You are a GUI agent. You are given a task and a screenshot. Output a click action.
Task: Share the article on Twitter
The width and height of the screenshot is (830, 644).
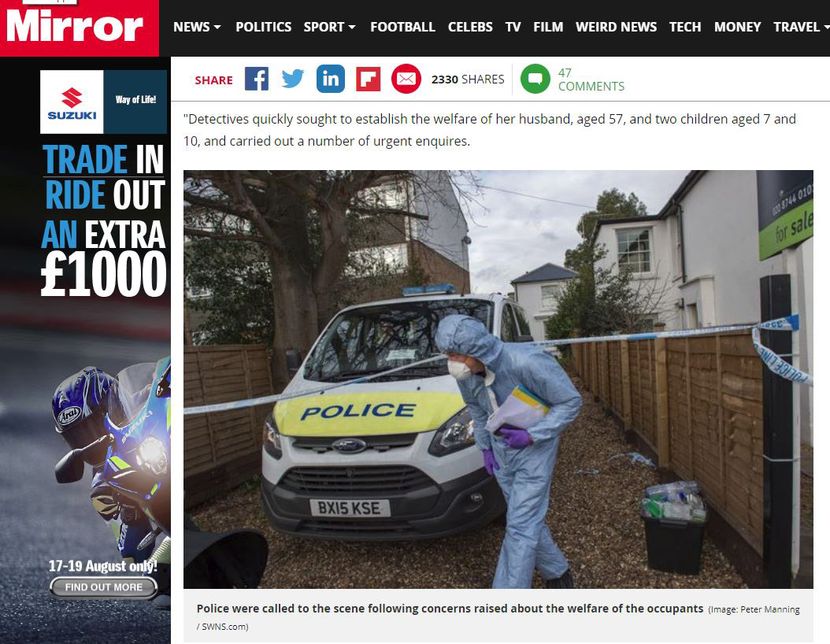point(293,79)
